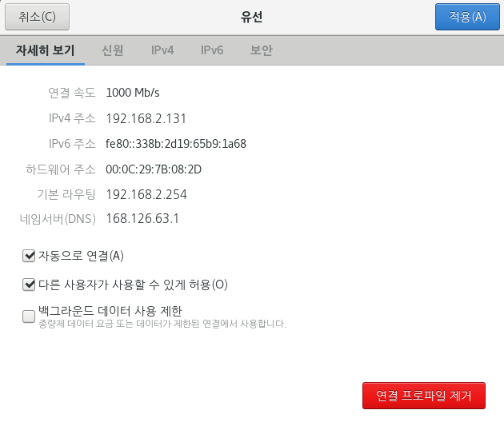The height and width of the screenshot is (426, 504).
Task: Select default route value 192.168.2.254
Action: [146, 194]
